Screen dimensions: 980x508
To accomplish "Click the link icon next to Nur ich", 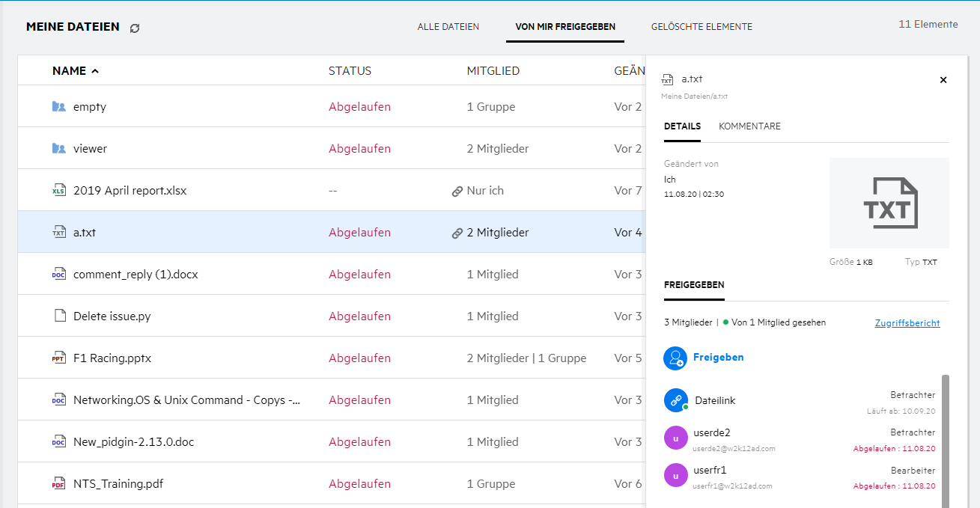I will coord(457,192).
